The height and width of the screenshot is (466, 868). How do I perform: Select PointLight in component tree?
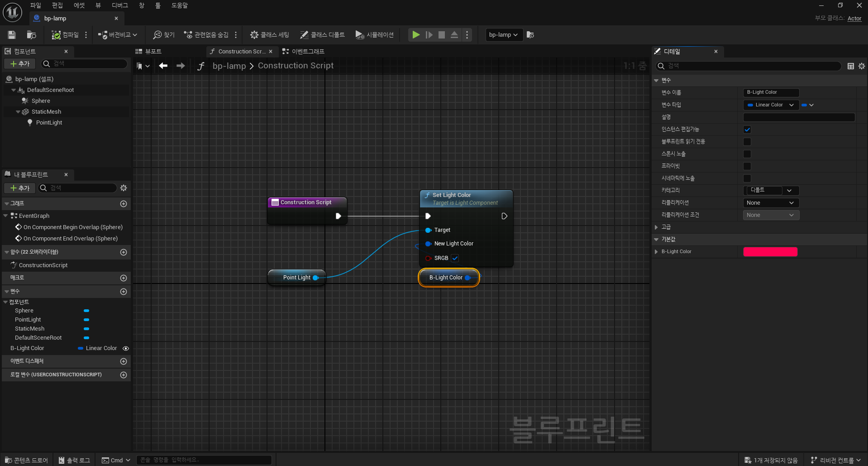[x=49, y=123]
